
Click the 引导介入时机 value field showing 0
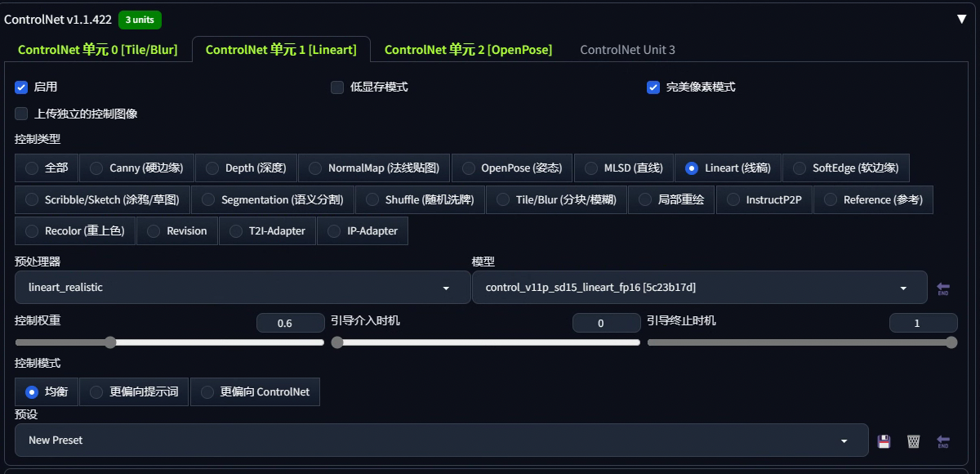pyautogui.click(x=606, y=324)
